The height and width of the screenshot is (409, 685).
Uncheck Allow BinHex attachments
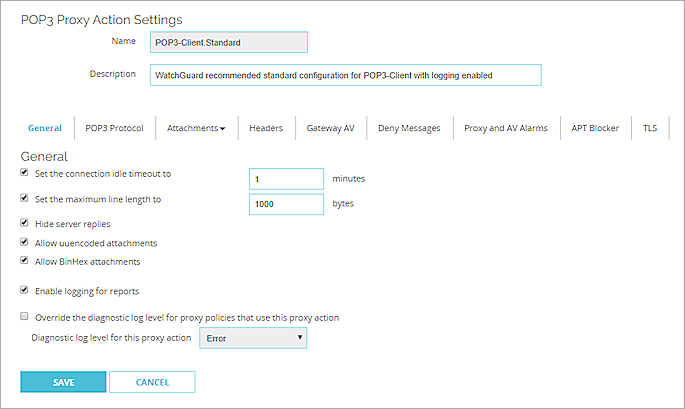coord(24,261)
